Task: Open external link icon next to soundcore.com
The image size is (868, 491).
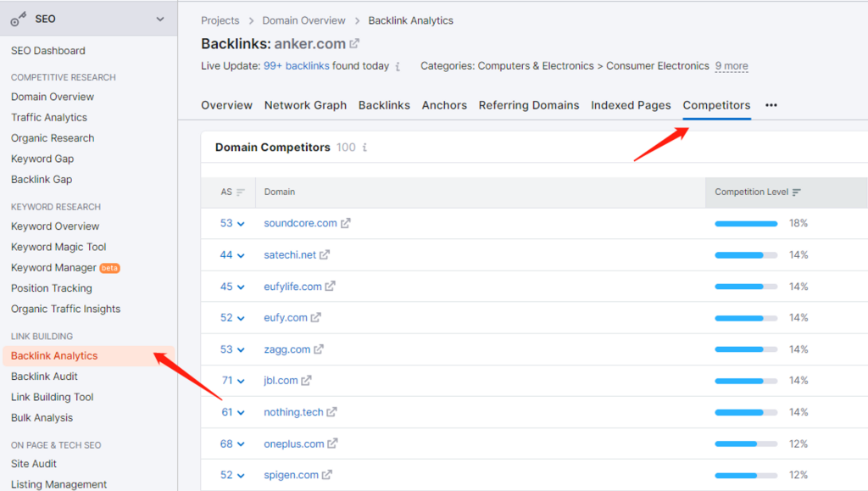Action: coord(346,223)
